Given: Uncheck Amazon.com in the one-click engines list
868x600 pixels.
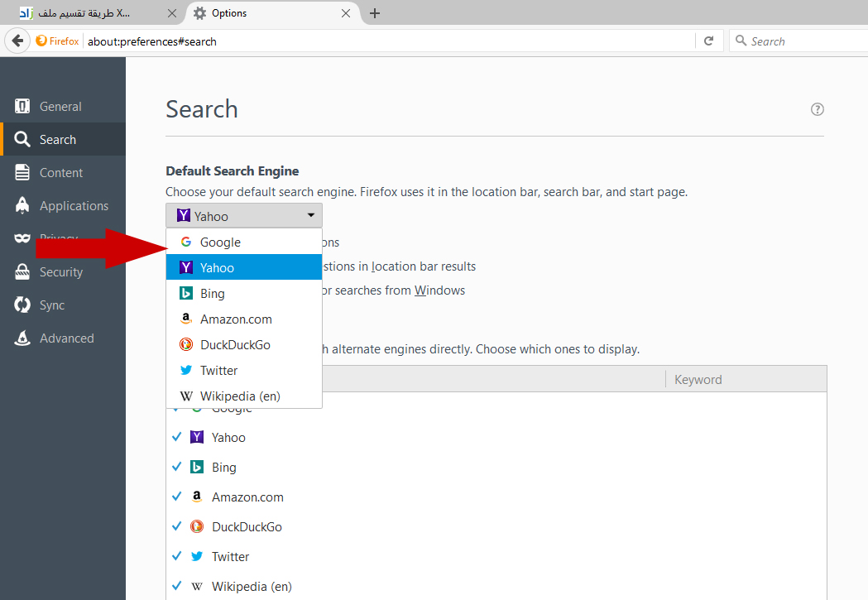Looking at the screenshot, I should (x=176, y=497).
